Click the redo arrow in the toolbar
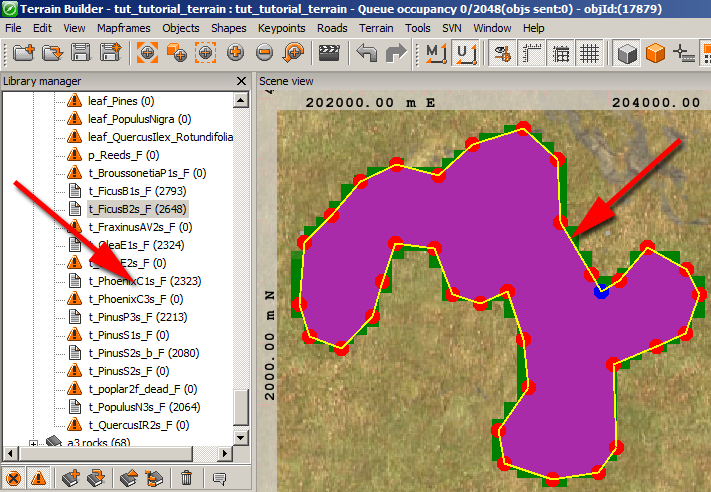Image resolution: width=711 pixels, height=492 pixels. coord(395,51)
